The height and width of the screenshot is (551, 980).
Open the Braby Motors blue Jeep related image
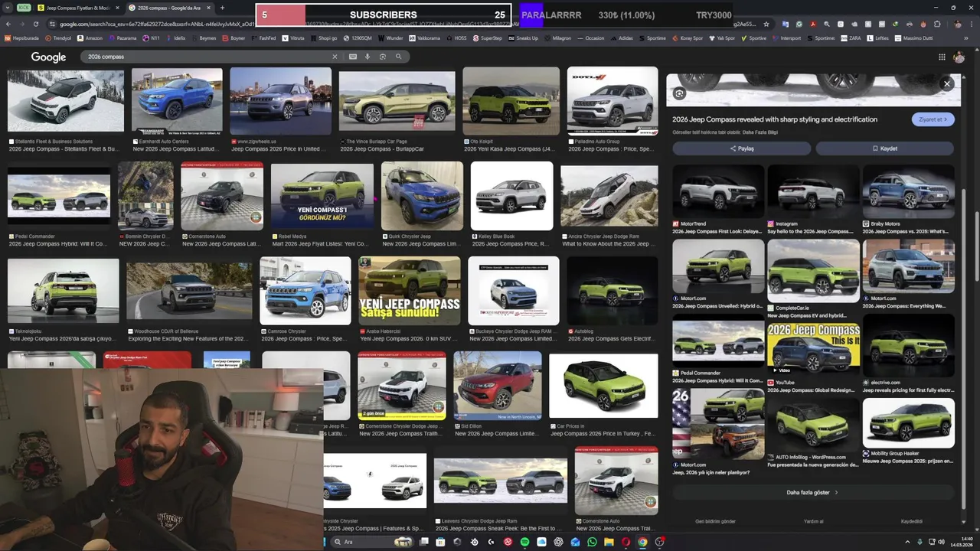pos(909,192)
